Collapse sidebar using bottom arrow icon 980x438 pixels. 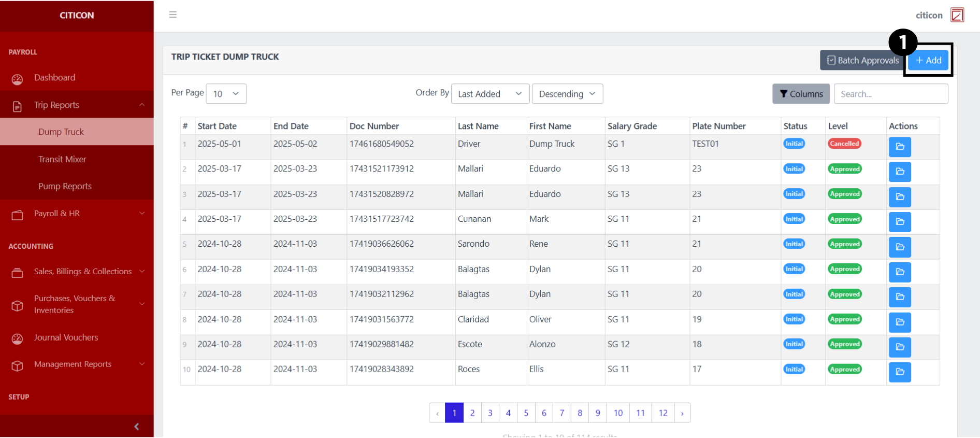pos(136,427)
